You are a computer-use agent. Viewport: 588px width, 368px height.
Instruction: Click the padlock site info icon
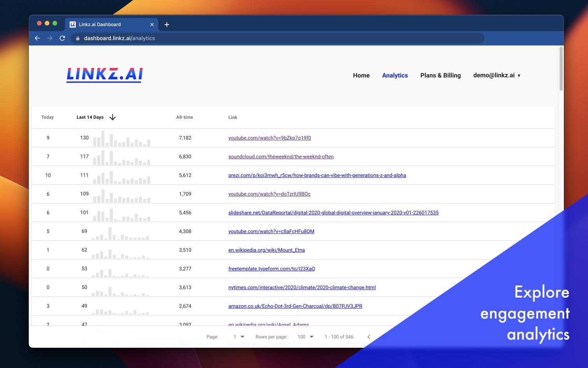click(78, 38)
